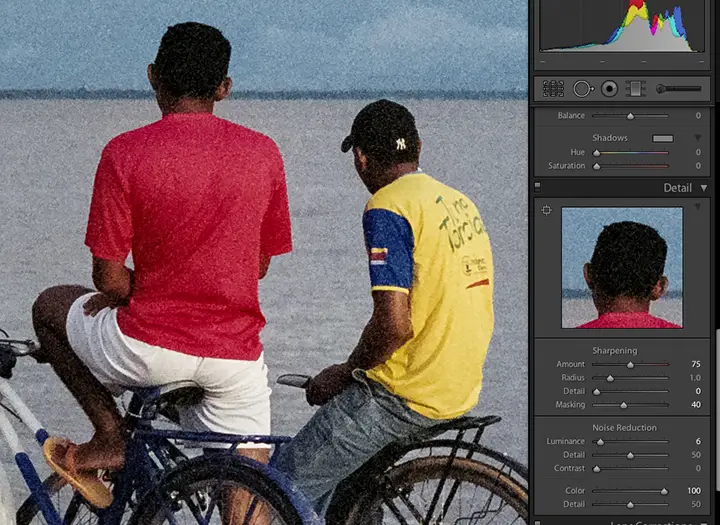Click the Masking value 40
Viewport: 720px width, 525px height.
[696, 405]
